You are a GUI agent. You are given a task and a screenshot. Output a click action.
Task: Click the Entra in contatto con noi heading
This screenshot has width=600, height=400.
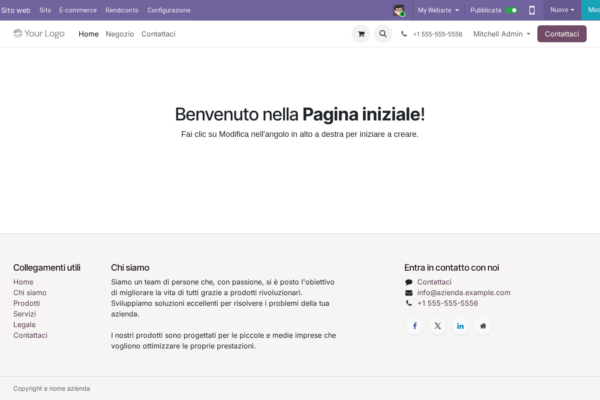click(452, 268)
